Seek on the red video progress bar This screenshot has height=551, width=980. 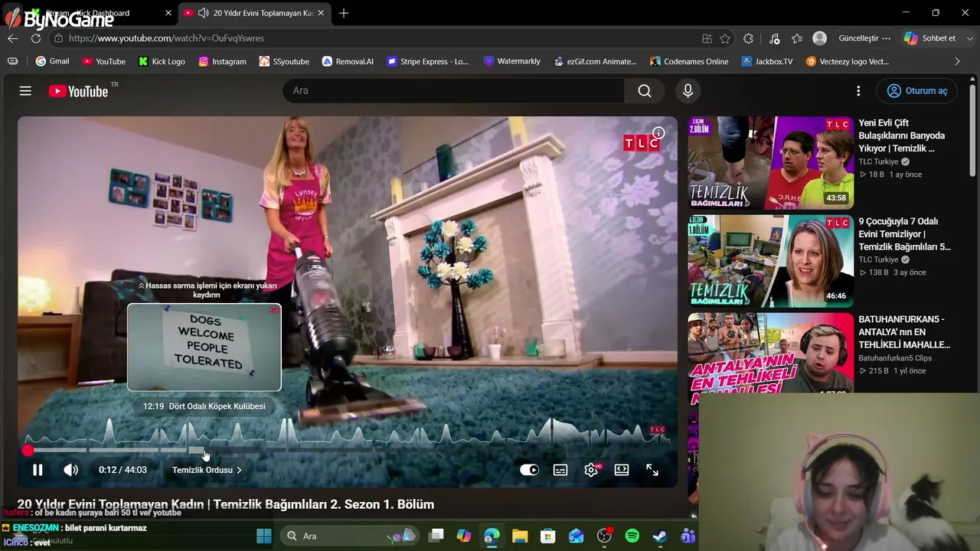(x=348, y=450)
